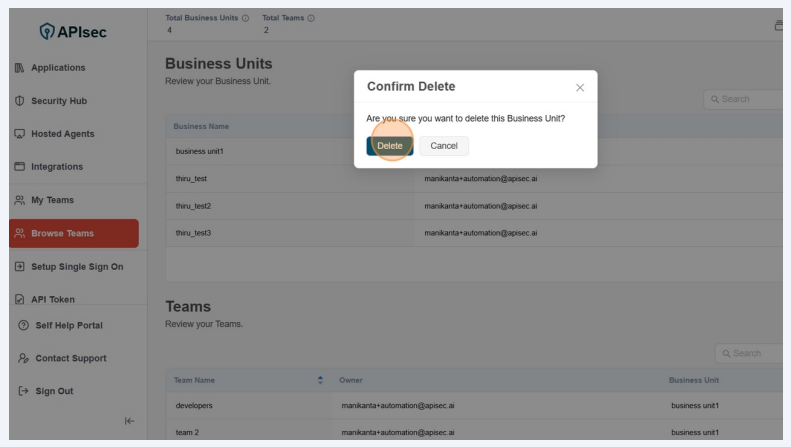791x447 pixels.
Task: Open Contact Support link
Action: [x=70, y=358]
